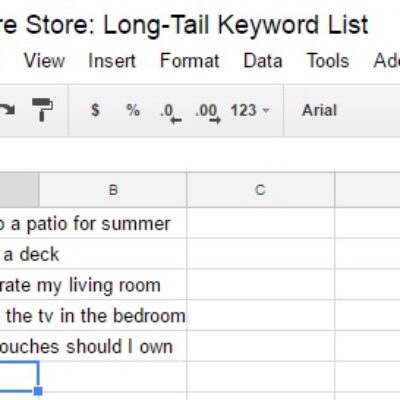This screenshot has height=400, width=400.
Task: Click the blue fill handle of selected cell
Action: (x=38, y=391)
